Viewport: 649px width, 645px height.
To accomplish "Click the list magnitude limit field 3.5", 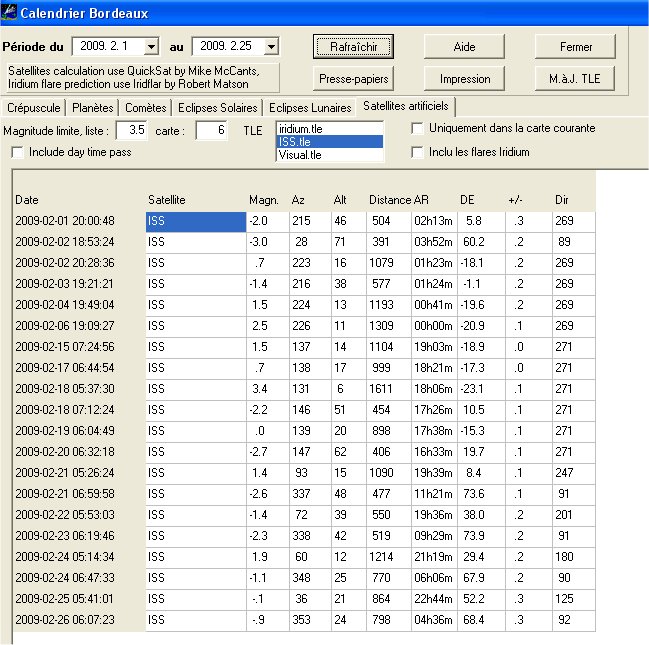I will click(x=132, y=130).
